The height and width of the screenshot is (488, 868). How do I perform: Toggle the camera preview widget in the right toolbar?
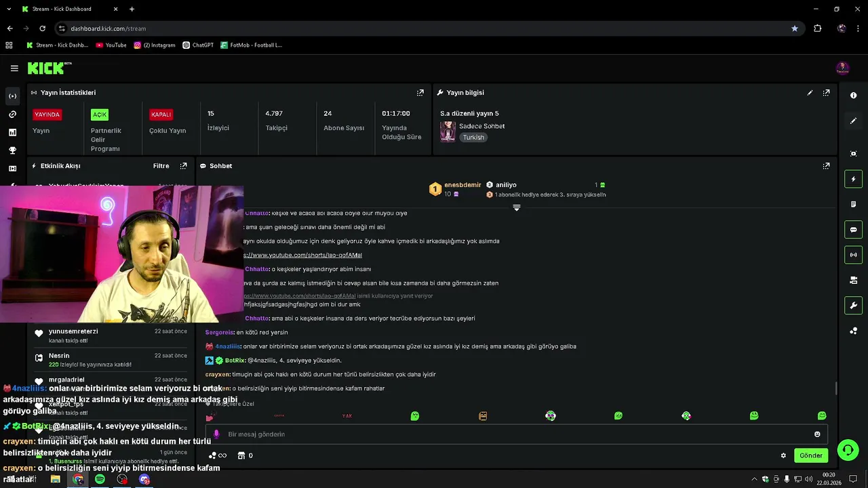point(854,280)
